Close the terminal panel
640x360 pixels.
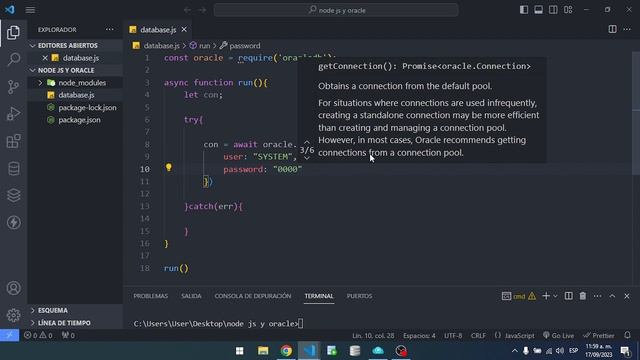[627, 296]
